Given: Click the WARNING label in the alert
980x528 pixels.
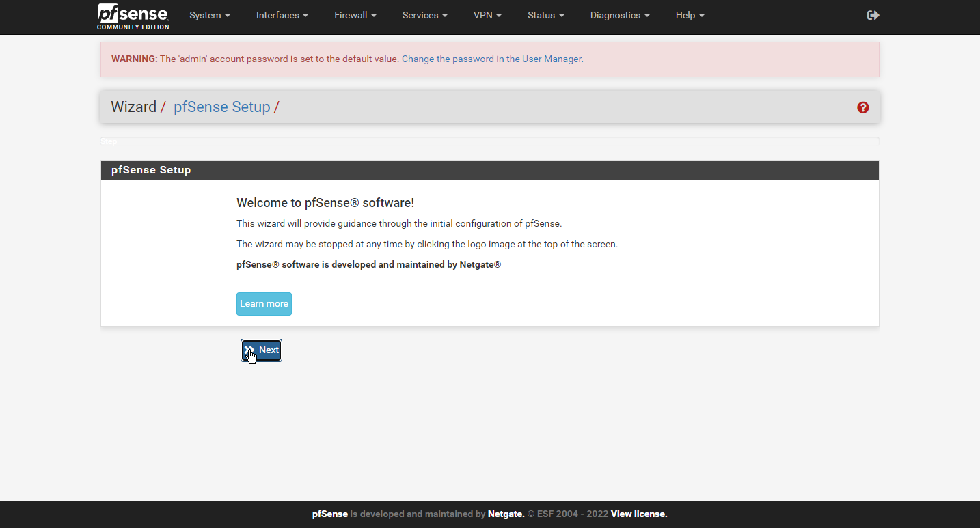Looking at the screenshot, I should point(135,59).
